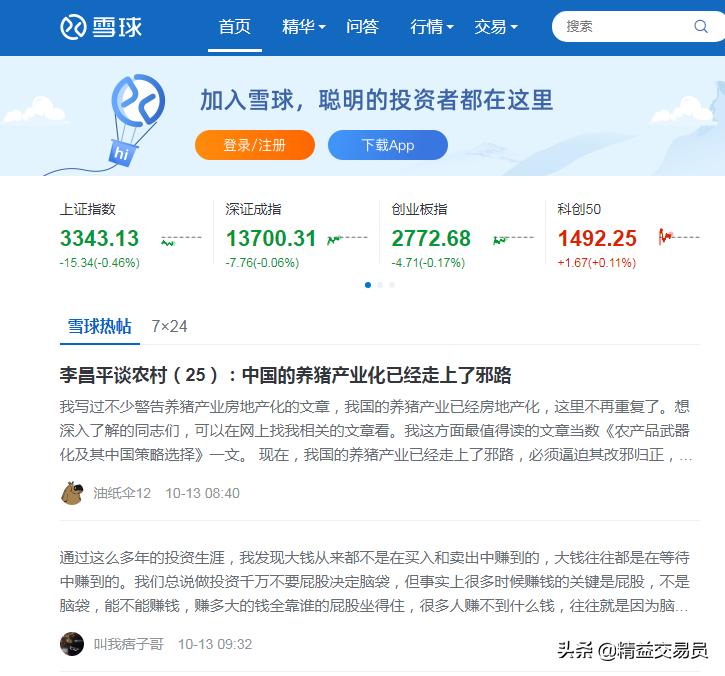Select the third carousel page dot
This screenshot has height=676, width=725.
(392, 285)
